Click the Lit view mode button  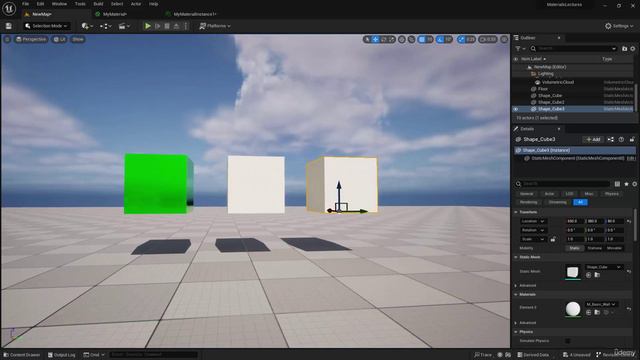[60, 40]
